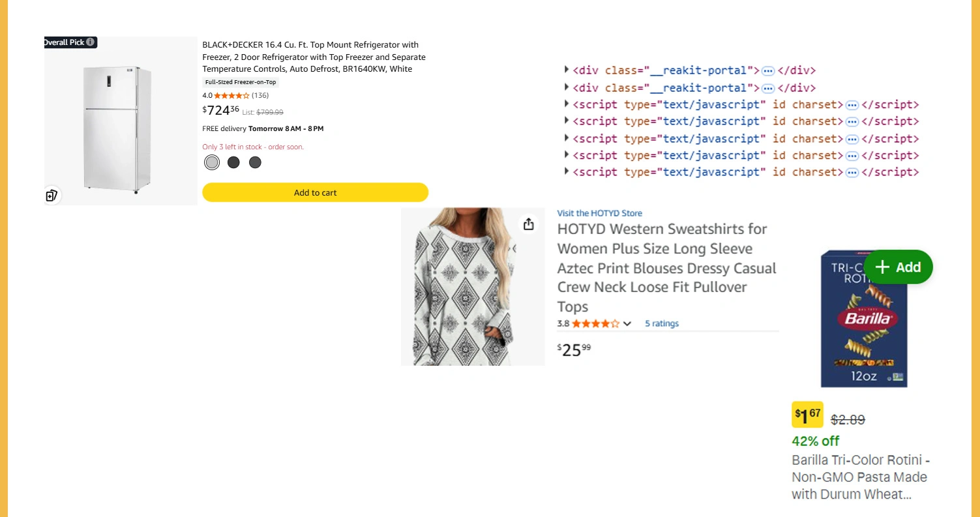Expand the last script element node
Screen dimensions: 980x517
tap(566, 172)
